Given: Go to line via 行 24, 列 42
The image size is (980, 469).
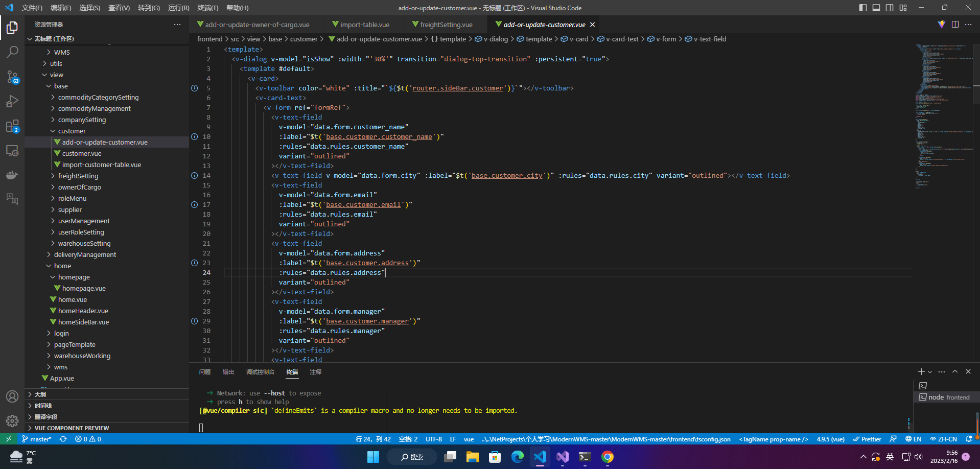Looking at the screenshot, I should [373, 439].
